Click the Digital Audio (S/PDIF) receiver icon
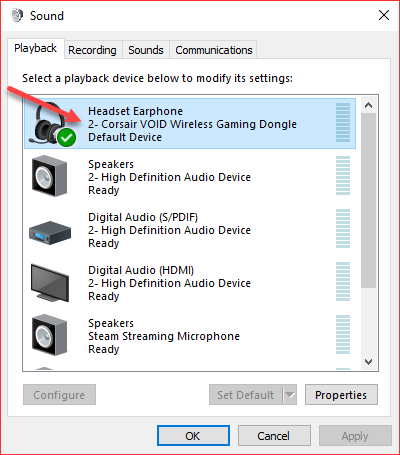Screen dimensions: 400x455 point(50,233)
